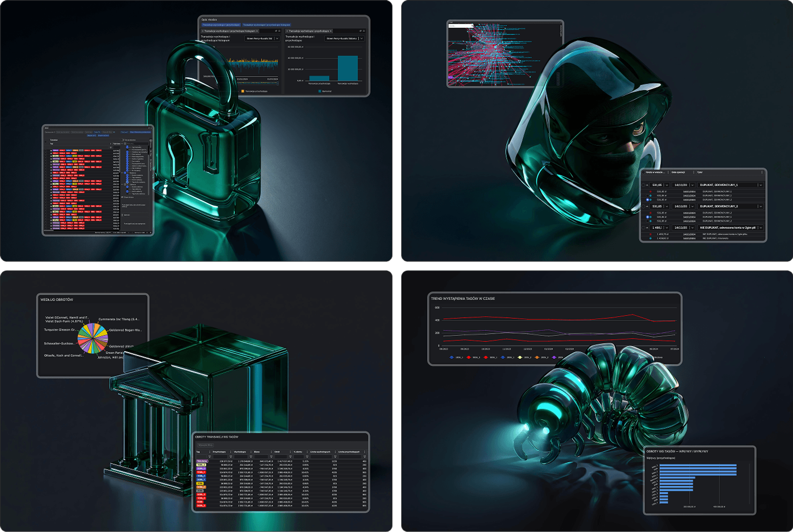
Task: Open the right bar chart panel options menu icon
Action: [364, 31]
